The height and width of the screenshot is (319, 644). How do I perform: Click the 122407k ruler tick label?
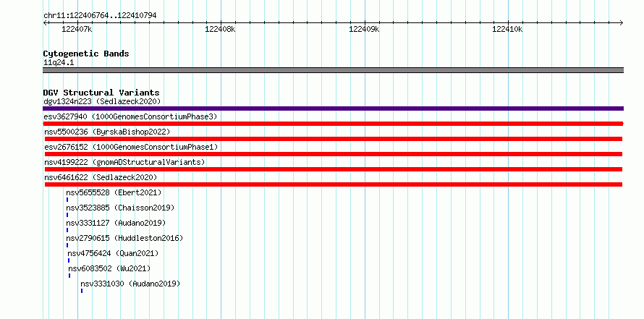tap(77, 29)
